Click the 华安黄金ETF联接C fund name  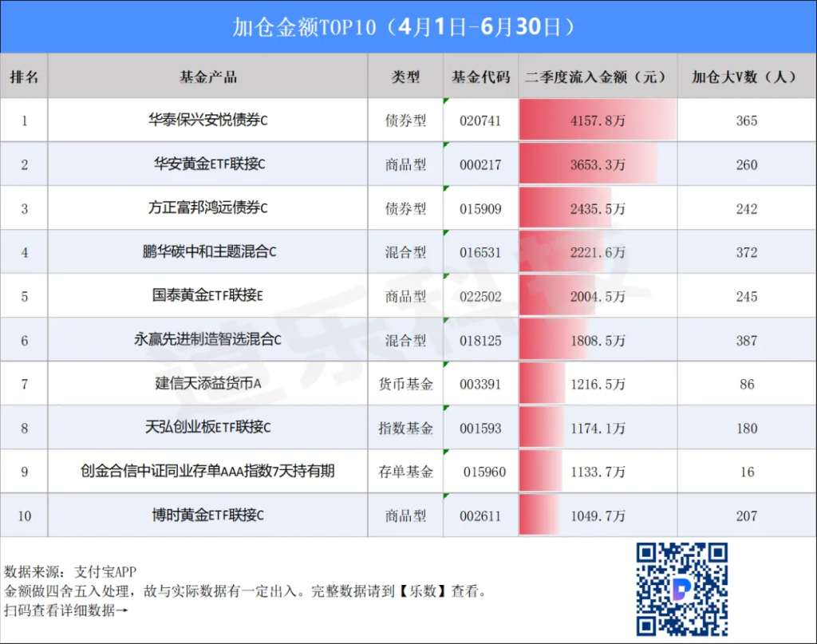(207, 164)
